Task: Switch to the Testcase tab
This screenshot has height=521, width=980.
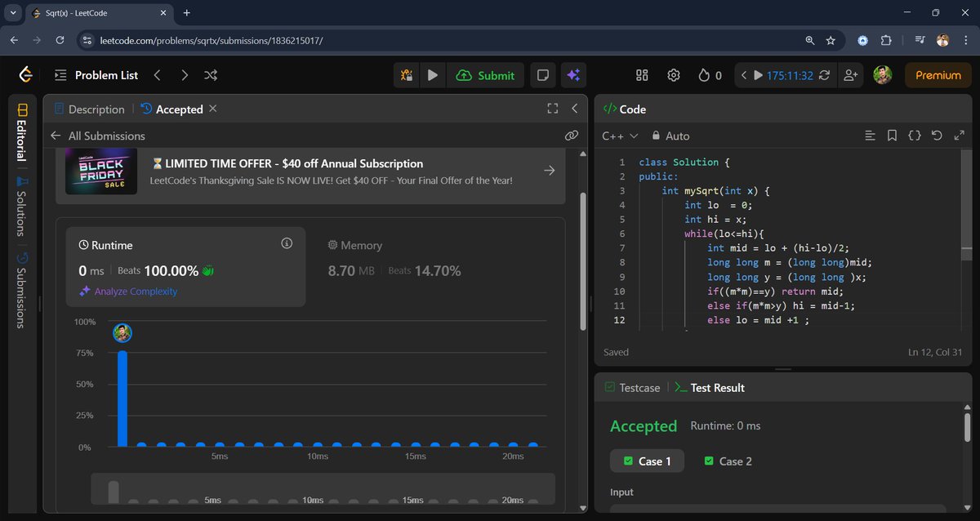Action: coord(632,388)
